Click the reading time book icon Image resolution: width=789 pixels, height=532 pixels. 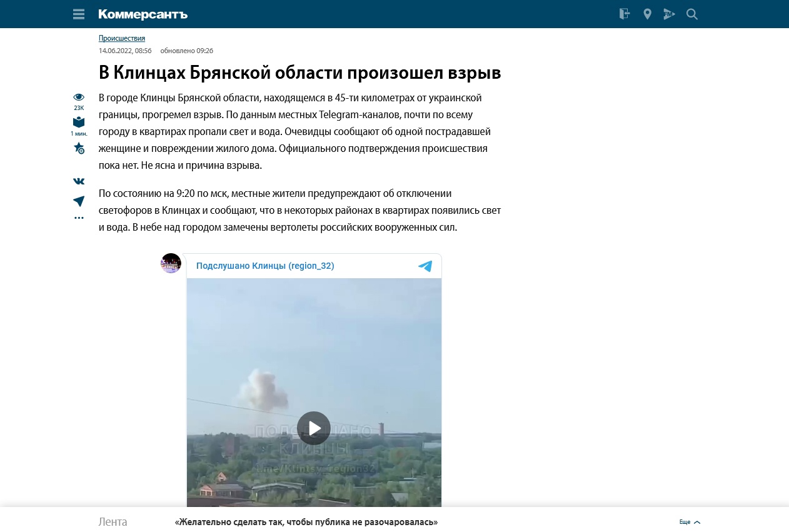point(79,122)
